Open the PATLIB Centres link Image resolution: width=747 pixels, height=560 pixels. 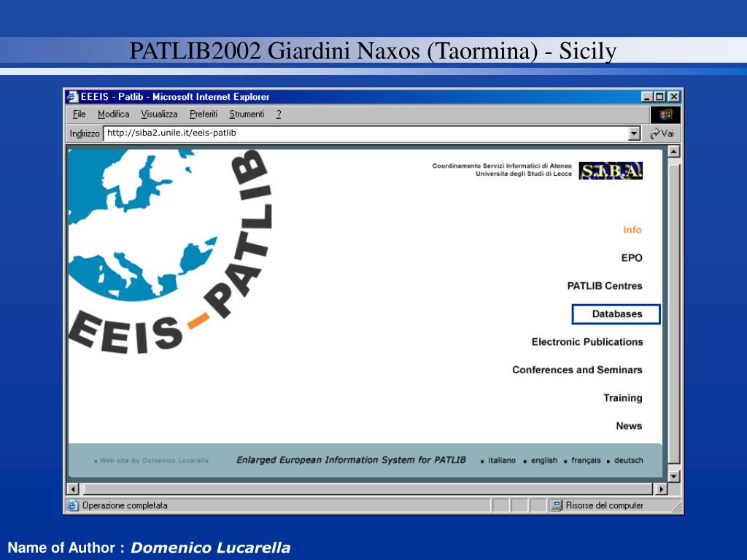tap(605, 286)
